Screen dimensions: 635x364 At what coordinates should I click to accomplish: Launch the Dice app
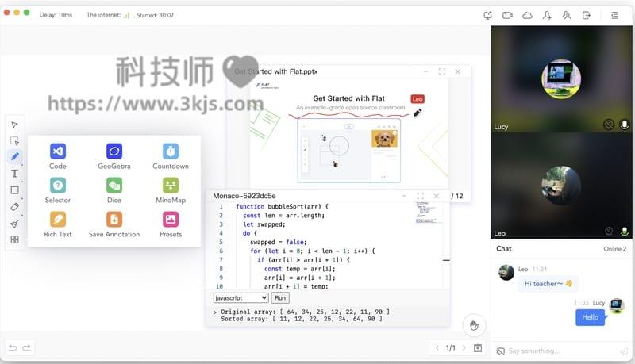tap(114, 190)
